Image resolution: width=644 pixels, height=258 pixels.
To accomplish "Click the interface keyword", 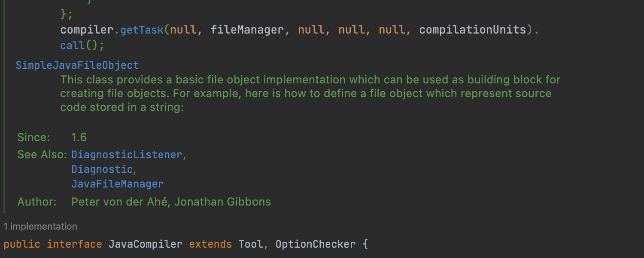I will [74, 244].
